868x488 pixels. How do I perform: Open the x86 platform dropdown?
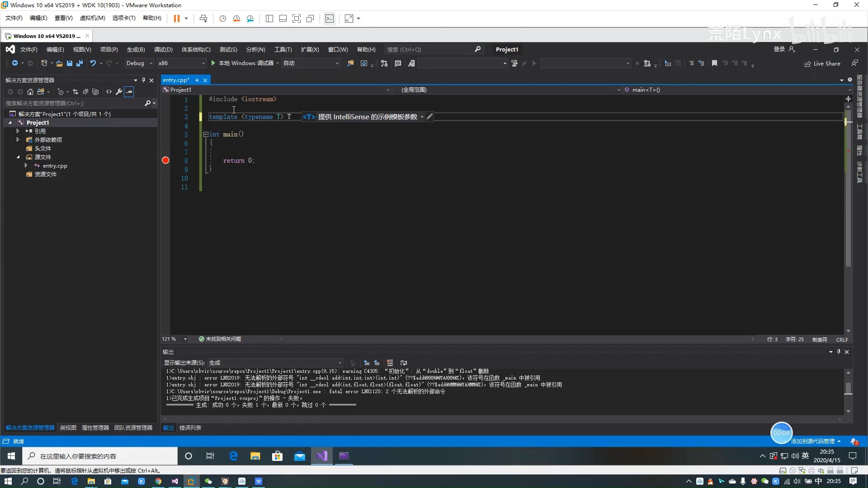point(182,63)
